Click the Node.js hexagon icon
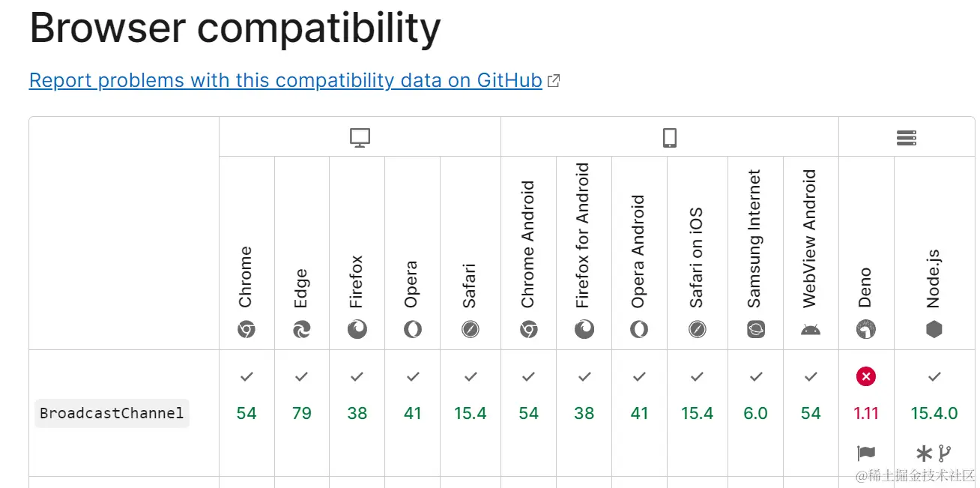Viewport: 980px width, 488px height. click(934, 329)
